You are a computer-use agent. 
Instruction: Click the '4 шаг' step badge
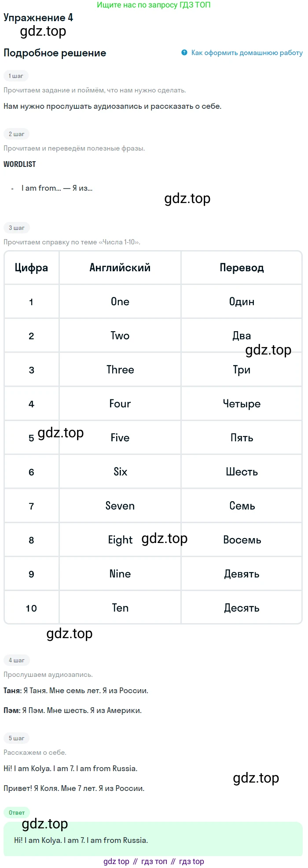(x=17, y=660)
